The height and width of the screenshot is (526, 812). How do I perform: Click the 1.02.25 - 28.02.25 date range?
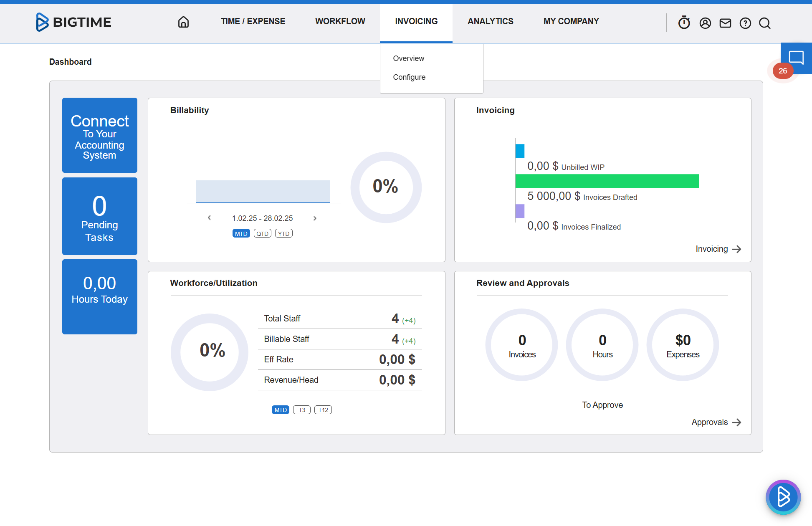[x=263, y=218]
